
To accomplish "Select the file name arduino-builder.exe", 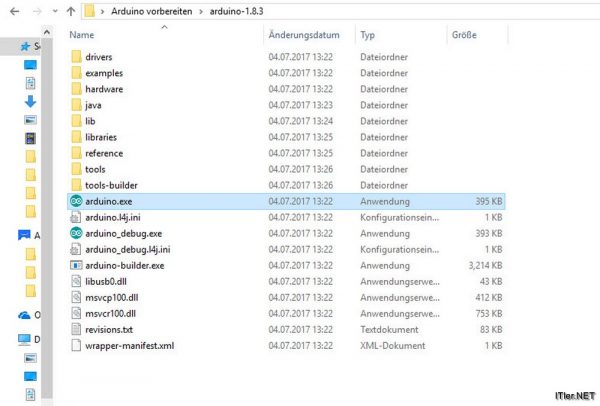I will pyautogui.click(x=125, y=266).
